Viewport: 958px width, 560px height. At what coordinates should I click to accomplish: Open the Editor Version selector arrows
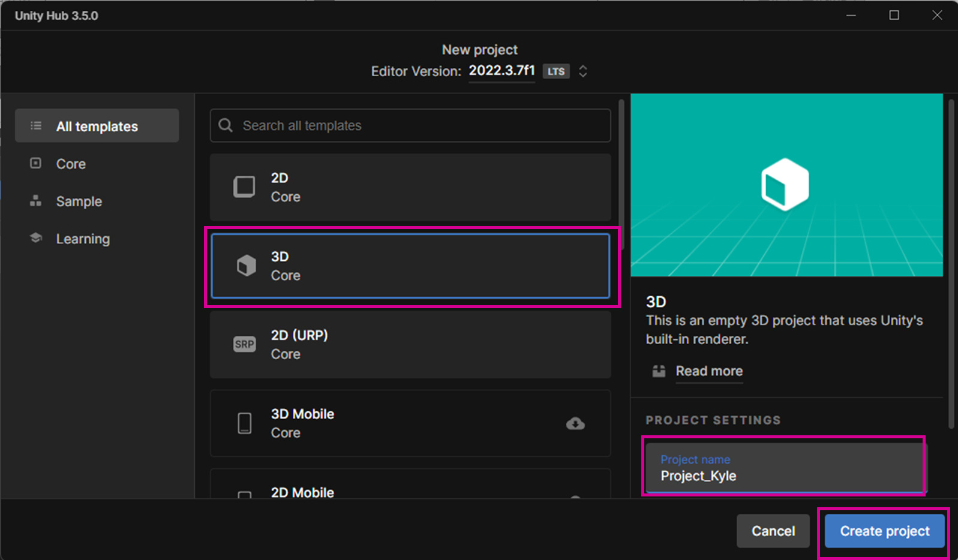pos(582,71)
